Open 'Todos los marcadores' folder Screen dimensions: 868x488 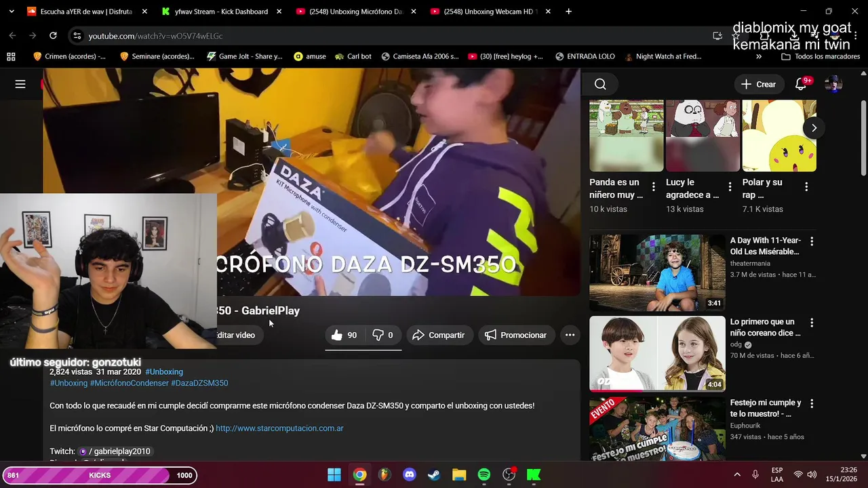click(x=819, y=56)
